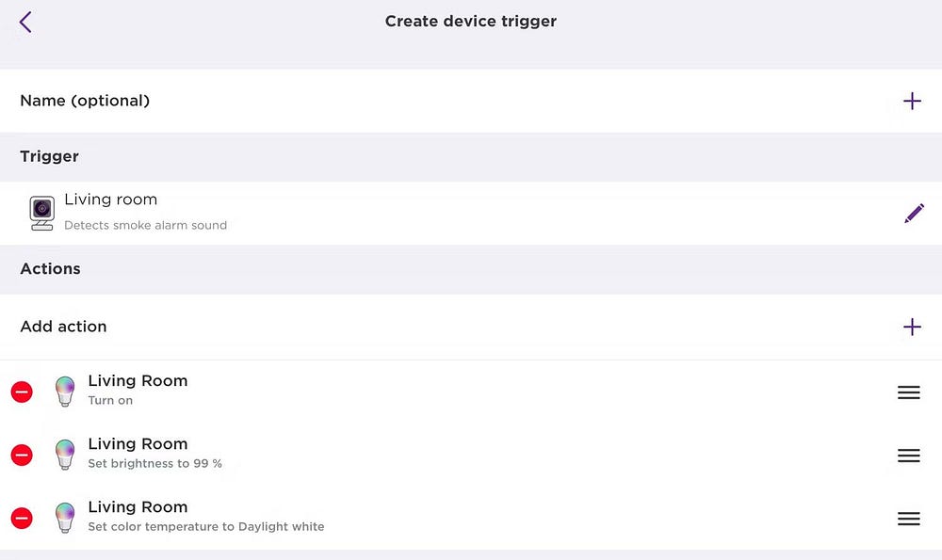Open the Living Room Turn on action
Viewport: 942px width, 560px height.
pos(138,390)
